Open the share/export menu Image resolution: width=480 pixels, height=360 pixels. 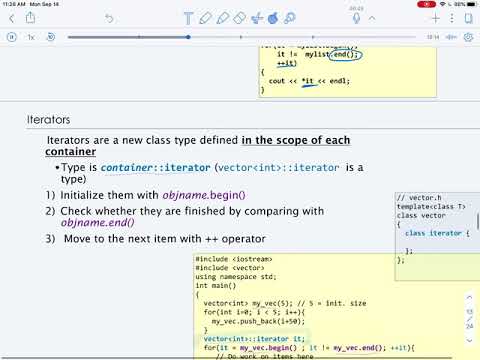click(x=30, y=18)
